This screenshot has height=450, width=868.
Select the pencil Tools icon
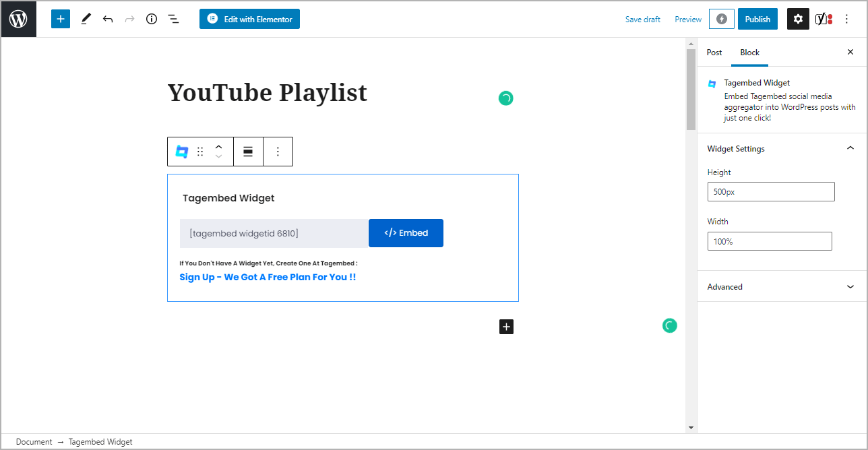pyautogui.click(x=86, y=19)
